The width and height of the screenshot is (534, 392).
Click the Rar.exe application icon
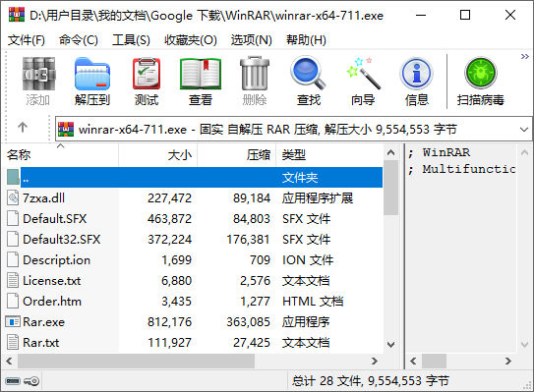pyautogui.click(x=13, y=322)
